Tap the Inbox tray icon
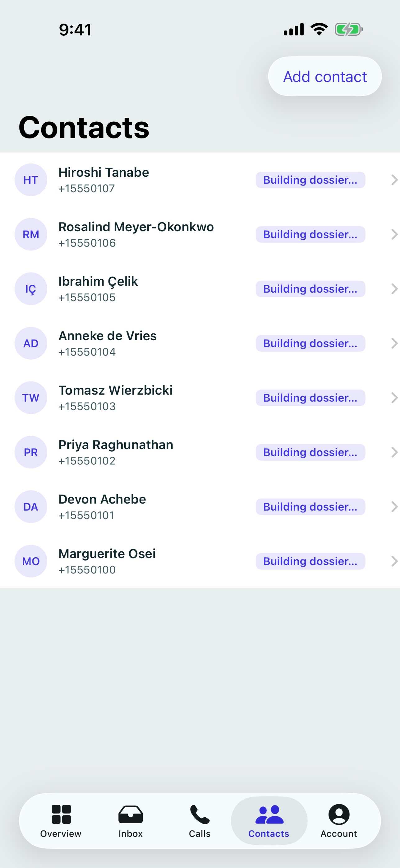 pos(131,814)
